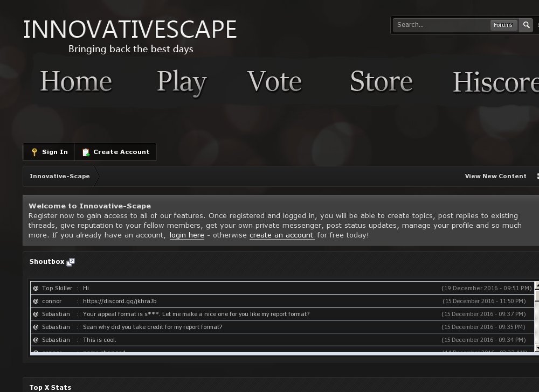539x392 pixels.
Task: Click the @ symbol next to connor
Action: tap(36, 302)
